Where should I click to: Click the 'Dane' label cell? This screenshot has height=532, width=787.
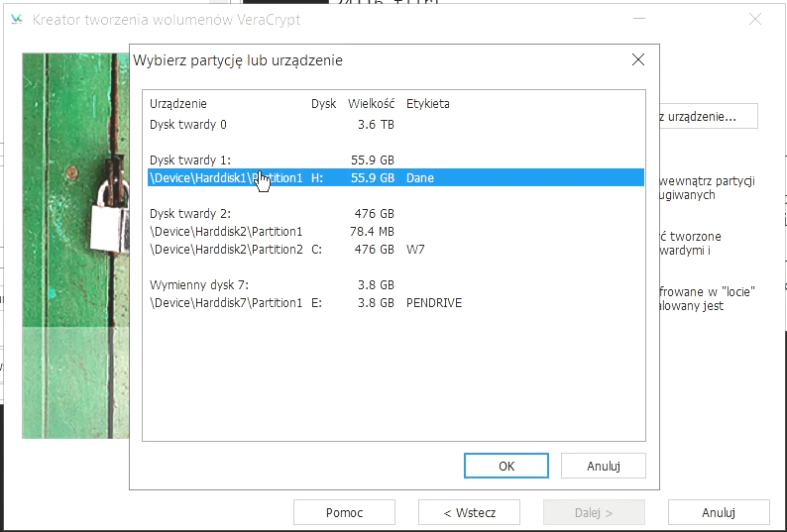coord(419,178)
